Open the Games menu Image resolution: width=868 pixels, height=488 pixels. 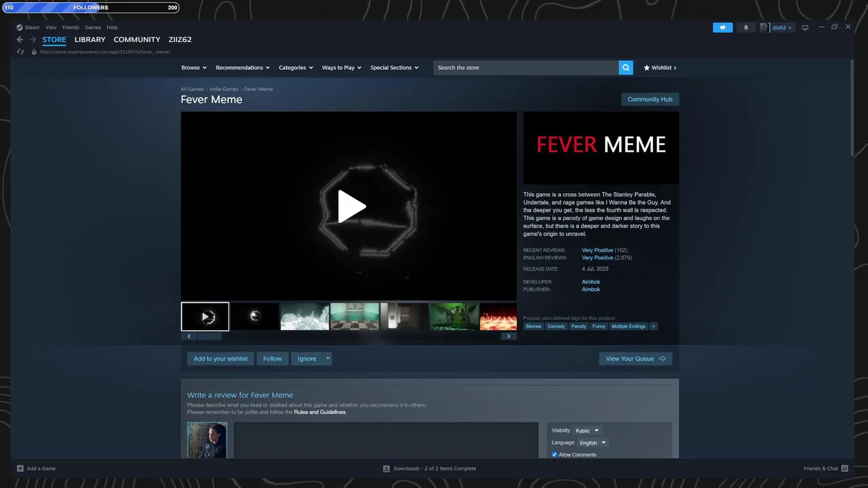point(93,28)
